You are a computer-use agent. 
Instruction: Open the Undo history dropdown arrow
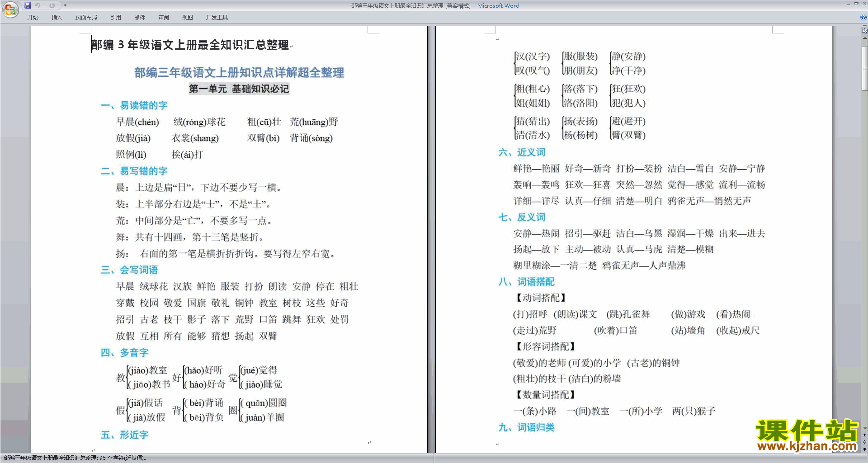coord(44,5)
